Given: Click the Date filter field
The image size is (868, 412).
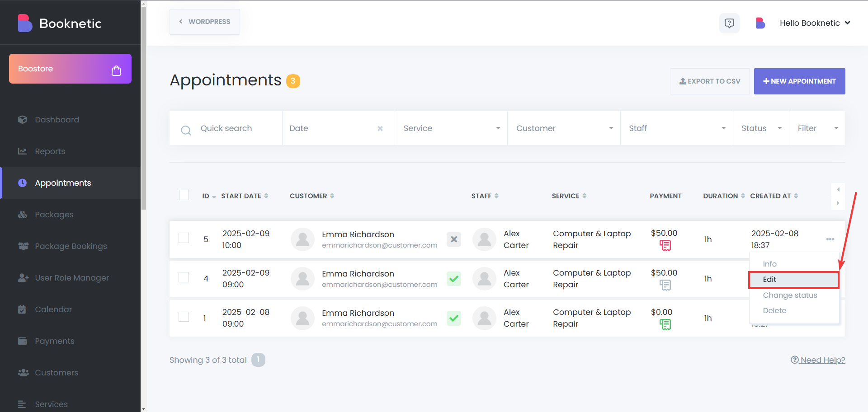Looking at the screenshot, I should tap(339, 128).
